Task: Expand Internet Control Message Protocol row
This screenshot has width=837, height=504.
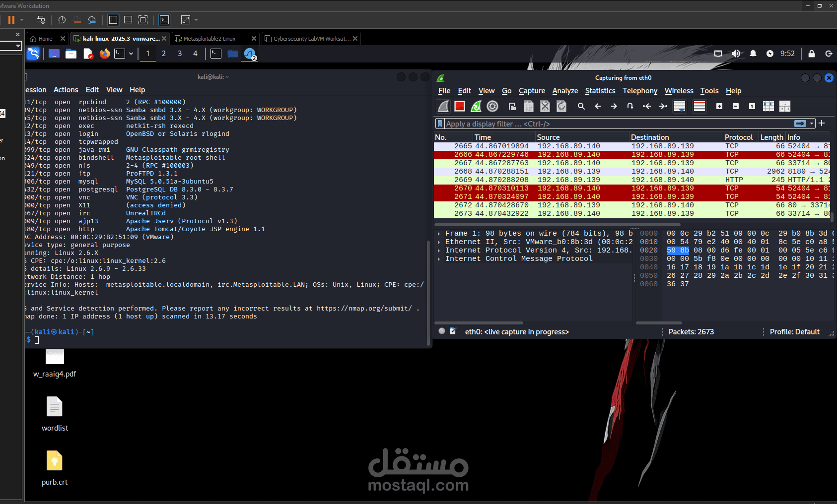Action: (439, 259)
